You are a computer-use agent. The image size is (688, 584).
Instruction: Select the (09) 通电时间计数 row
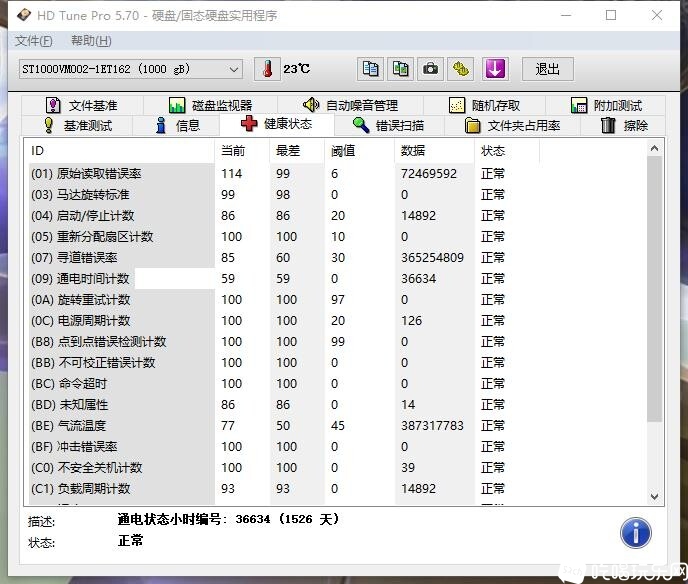pos(284,279)
